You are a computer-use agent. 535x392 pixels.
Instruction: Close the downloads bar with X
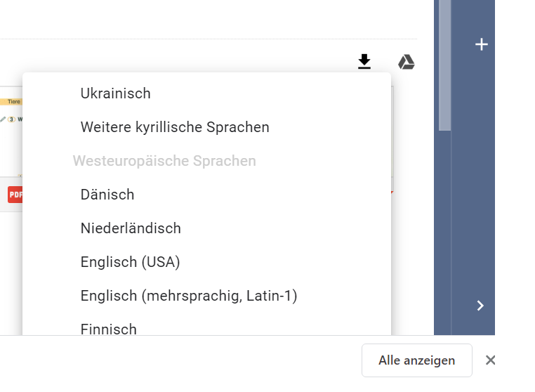490,360
